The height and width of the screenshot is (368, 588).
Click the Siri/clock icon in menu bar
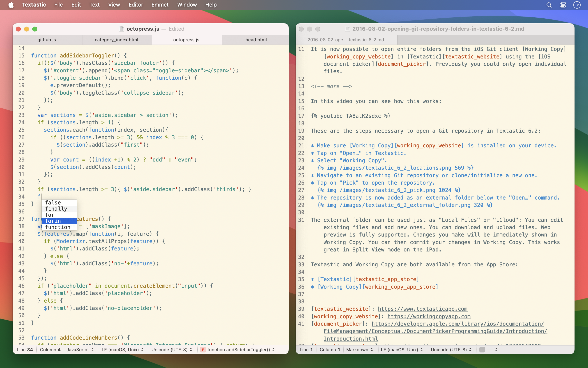pyautogui.click(x=577, y=5)
